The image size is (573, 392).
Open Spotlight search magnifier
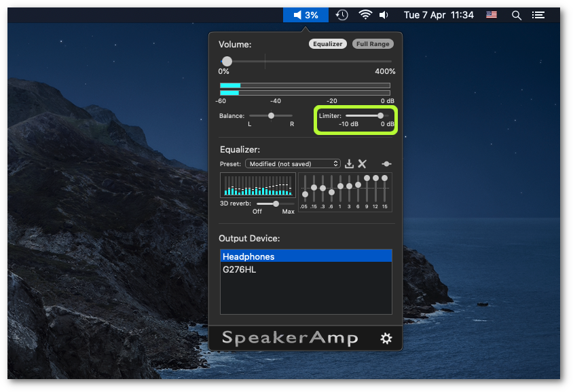(517, 15)
